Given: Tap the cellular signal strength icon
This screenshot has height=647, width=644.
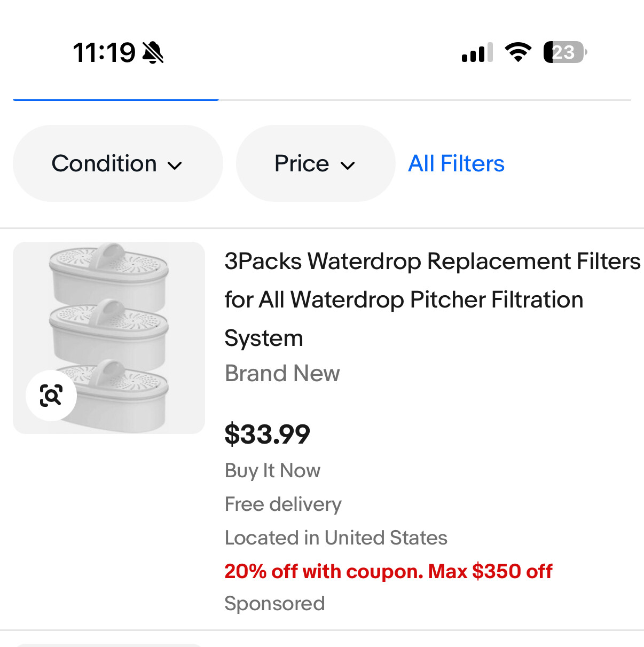Looking at the screenshot, I should pos(477,53).
